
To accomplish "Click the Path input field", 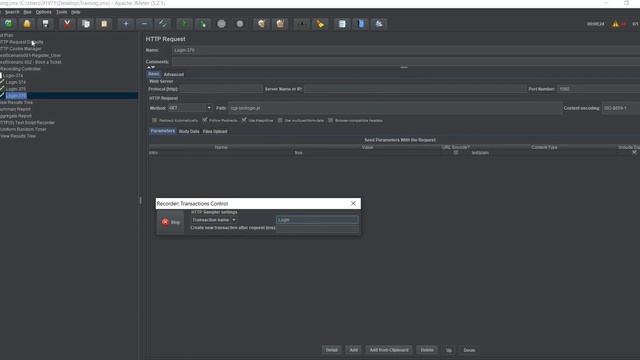I will pyautogui.click(x=395, y=108).
